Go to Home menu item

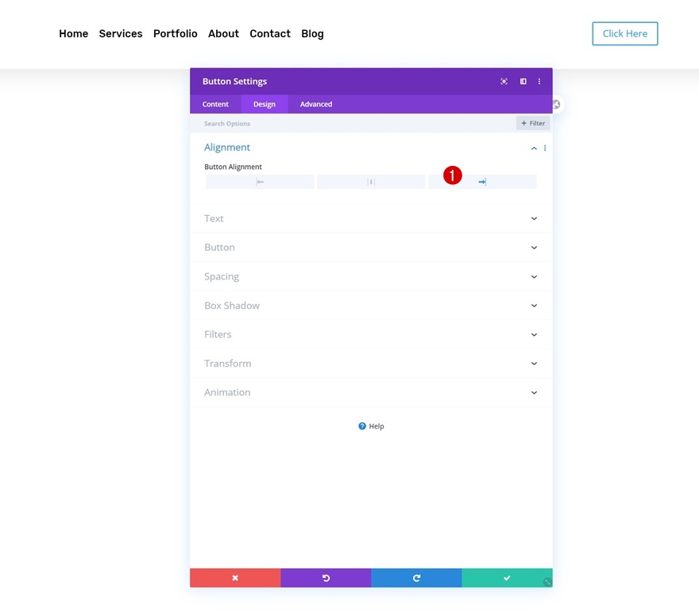(x=74, y=34)
